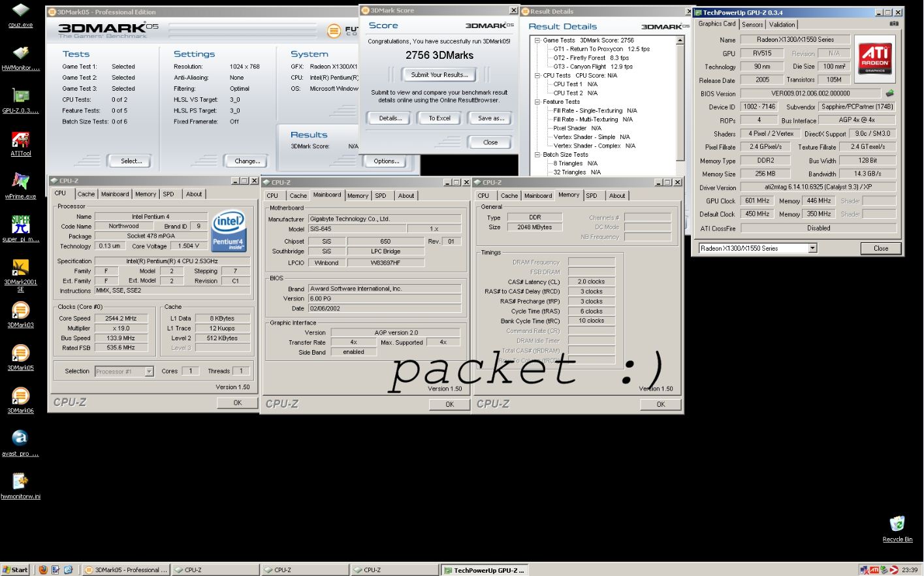924x576 pixels.
Task: Click Change... button under Settings
Action: click(x=247, y=161)
